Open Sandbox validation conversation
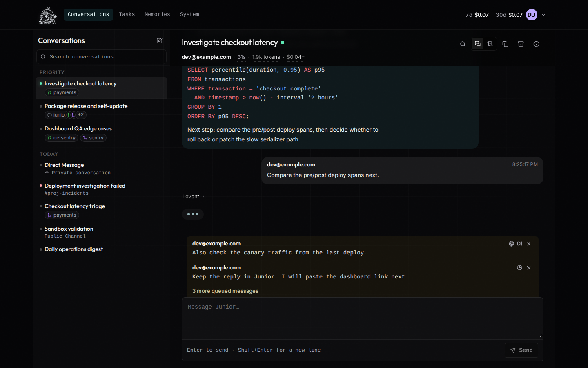588x368 pixels. tap(101, 232)
